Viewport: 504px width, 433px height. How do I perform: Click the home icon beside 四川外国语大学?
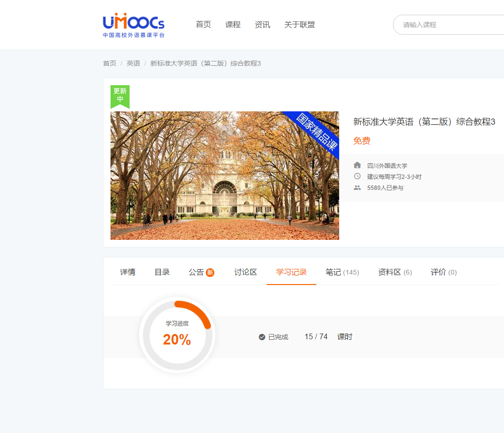click(357, 165)
